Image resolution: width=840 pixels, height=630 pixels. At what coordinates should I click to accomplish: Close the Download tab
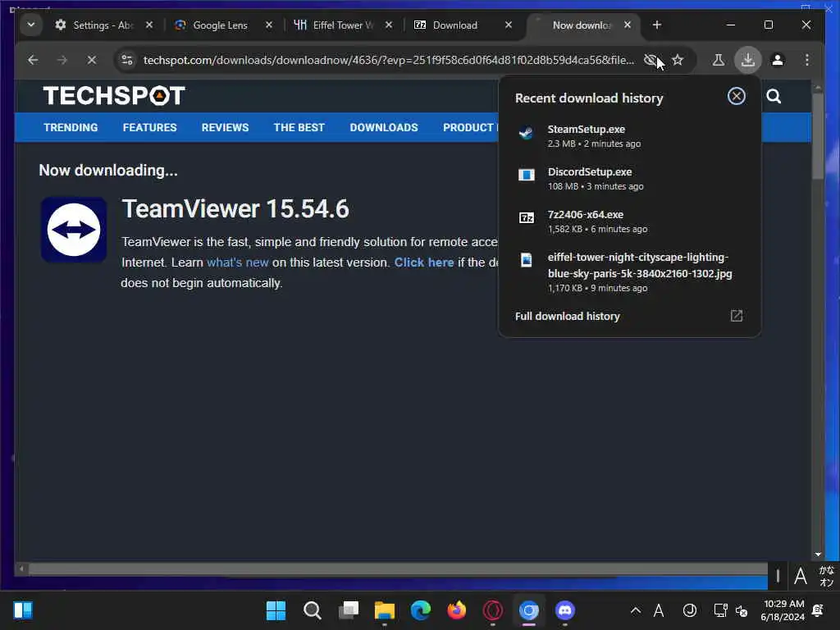(509, 25)
